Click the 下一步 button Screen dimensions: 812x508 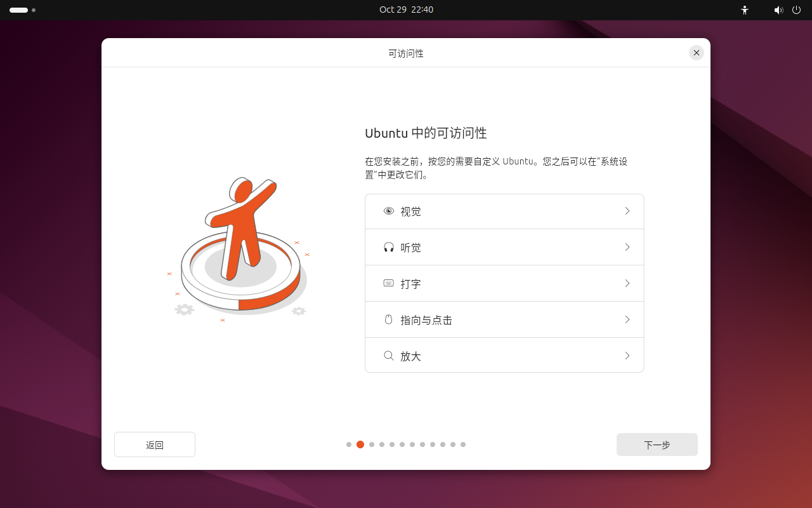[x=657, y=444]
